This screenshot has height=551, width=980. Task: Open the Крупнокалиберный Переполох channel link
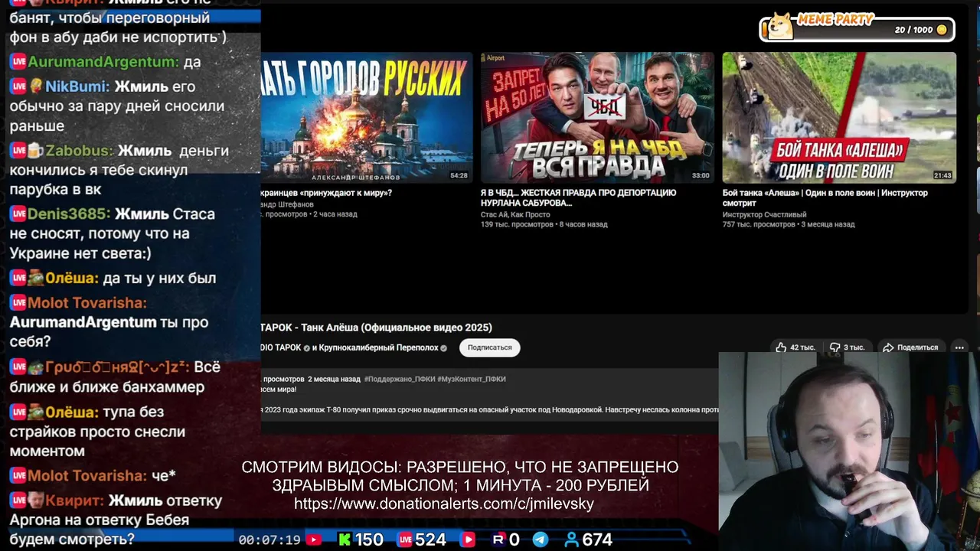pyautogui.click(x=379, y=347)
